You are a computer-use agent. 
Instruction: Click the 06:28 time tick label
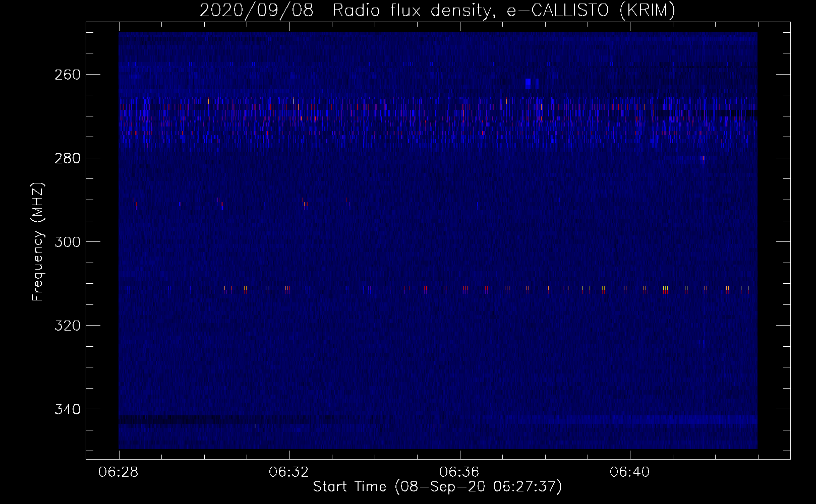click(119, 472)
